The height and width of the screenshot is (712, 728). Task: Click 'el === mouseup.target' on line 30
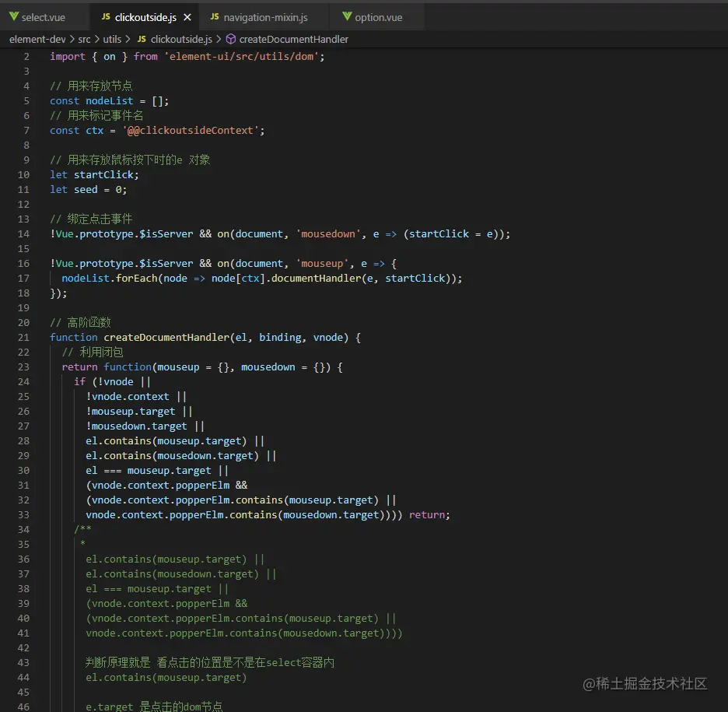click(148, 471)
